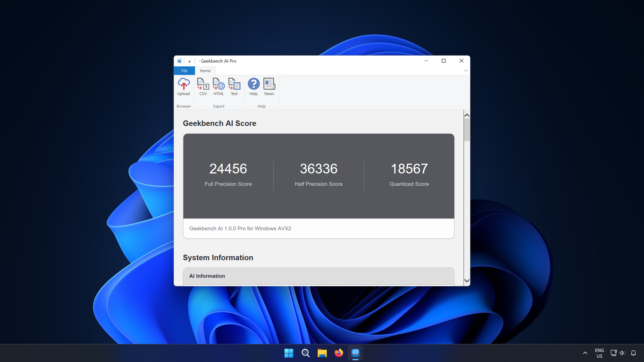Expand the AI Information section
The height and width of the screenshot is (362, 644).
318,276
